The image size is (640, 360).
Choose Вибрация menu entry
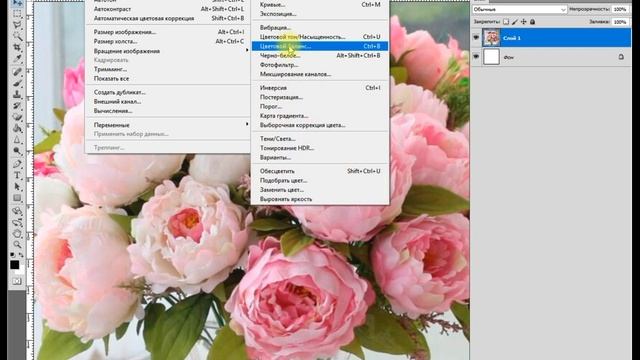click(x=320, y=27)
